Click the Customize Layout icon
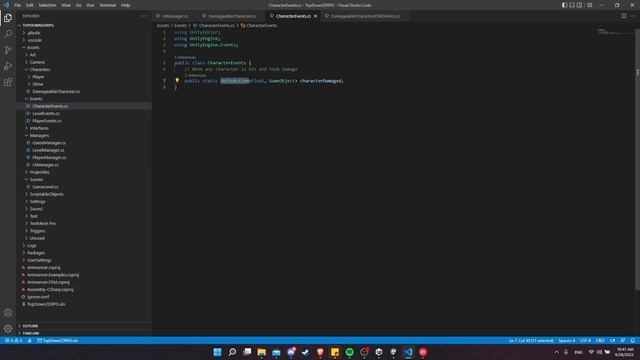The width and height of the screenshot is (640, 360). click(589, 5)
